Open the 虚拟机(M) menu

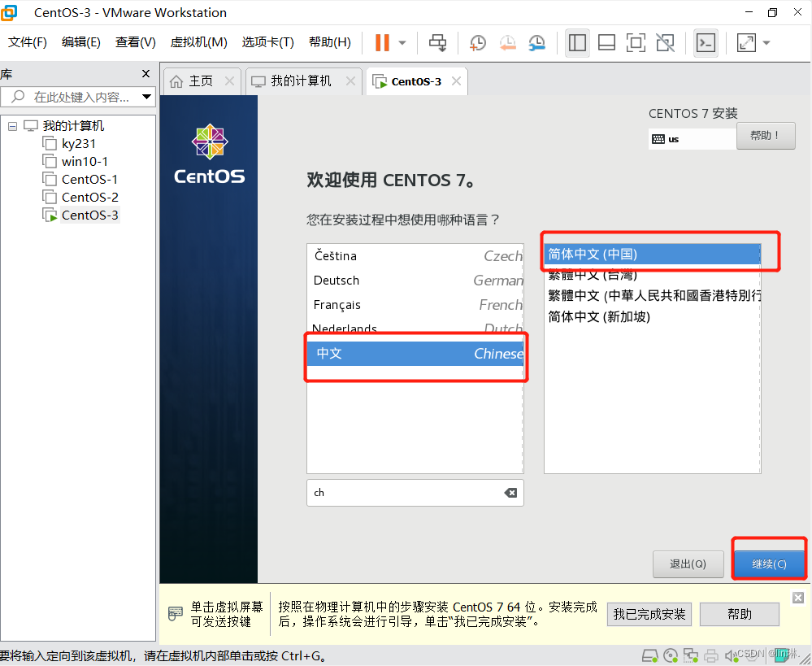point(199,42)
